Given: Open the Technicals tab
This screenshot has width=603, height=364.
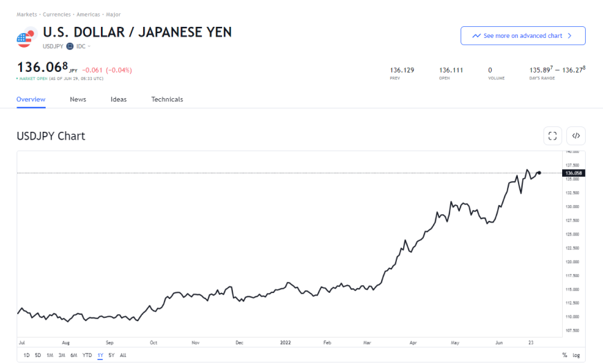Looking at the screenshot, I should click(167, 99).
